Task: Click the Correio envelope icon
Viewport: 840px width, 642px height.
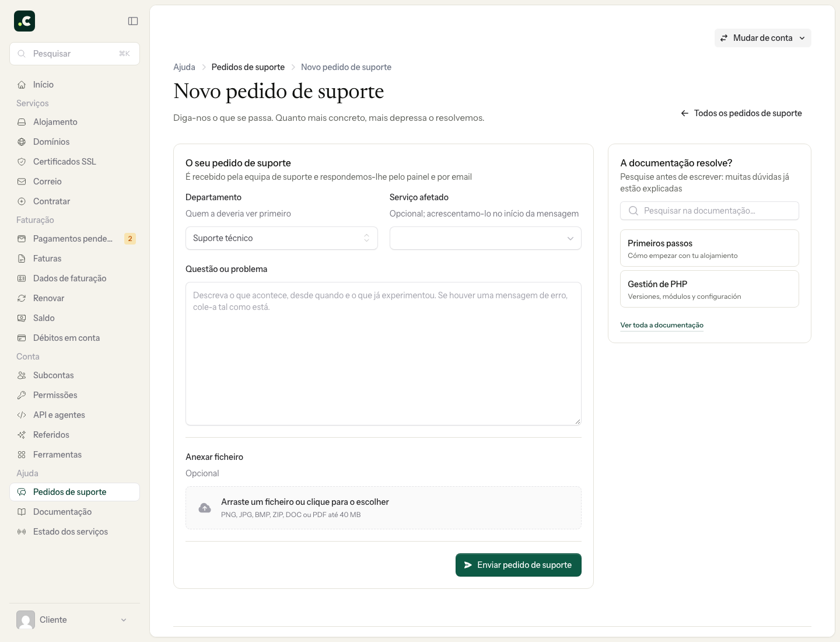Action: click(x=22, y=182)
